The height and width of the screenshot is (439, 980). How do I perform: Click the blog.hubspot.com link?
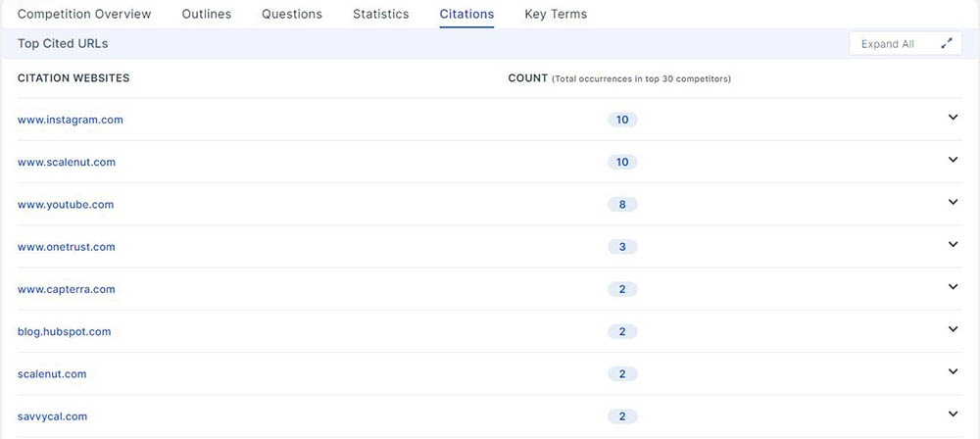[65, 331]
